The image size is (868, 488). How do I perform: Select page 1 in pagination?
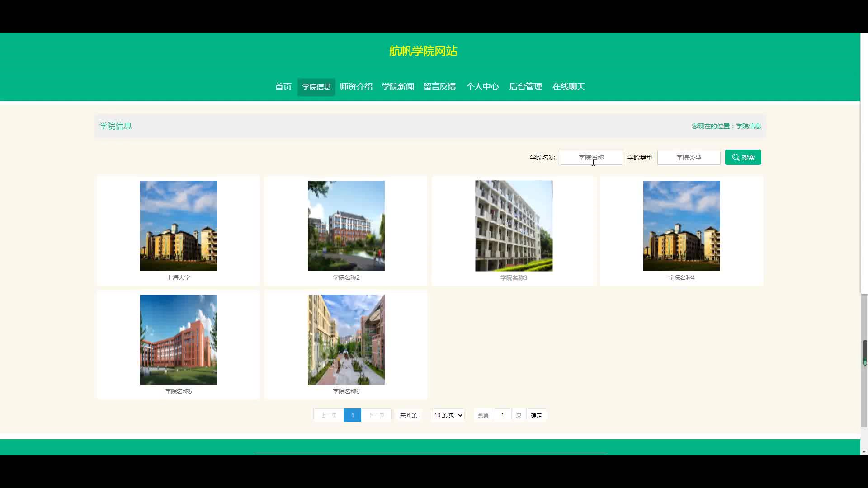pos(353,415)
